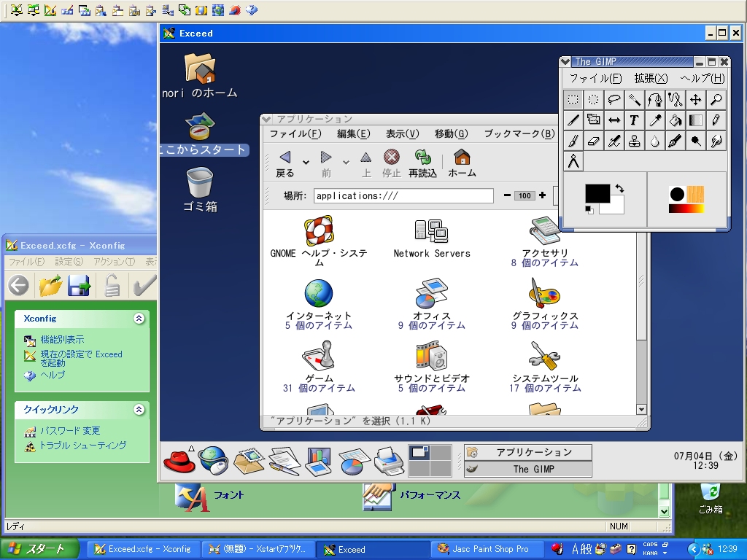This screenshot has height=560, width=747.
Task: Choose the Blend gradient tool in toolbox
Action: (696, 120)
